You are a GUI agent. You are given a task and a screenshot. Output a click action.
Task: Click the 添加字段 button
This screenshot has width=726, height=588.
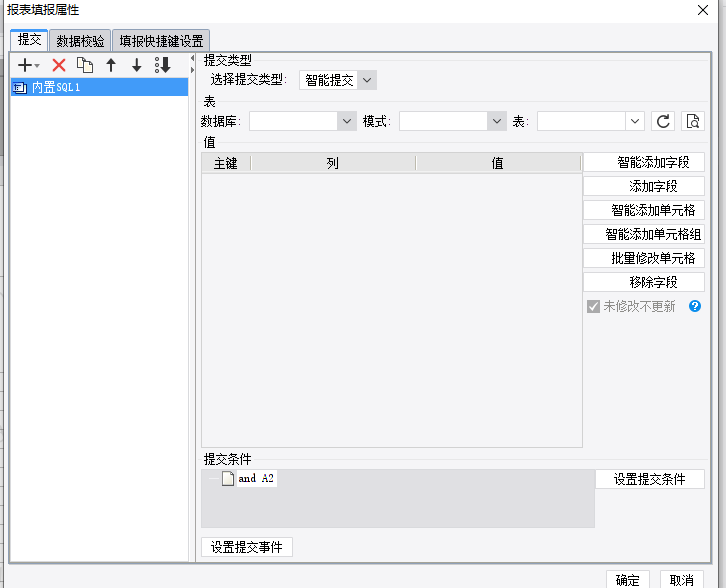coord(644,186)
